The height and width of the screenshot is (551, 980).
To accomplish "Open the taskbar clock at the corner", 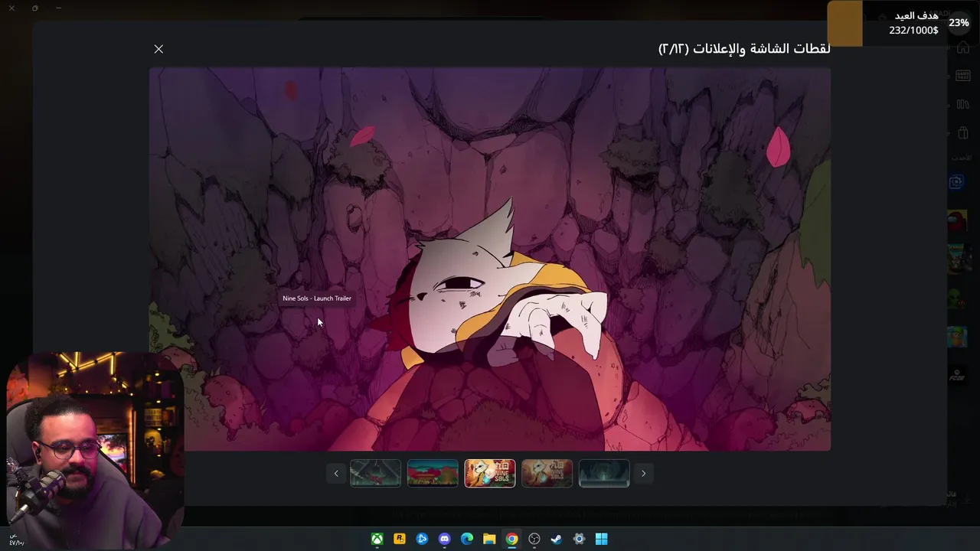I will (x=17, y=540).
